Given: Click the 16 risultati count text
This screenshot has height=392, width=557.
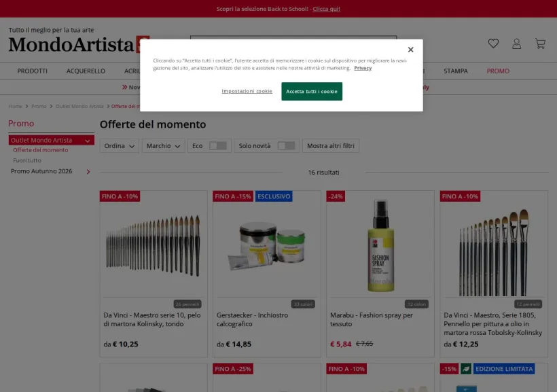Looking at the screenshot, I should pyautogui.click(x=323, y=173).
